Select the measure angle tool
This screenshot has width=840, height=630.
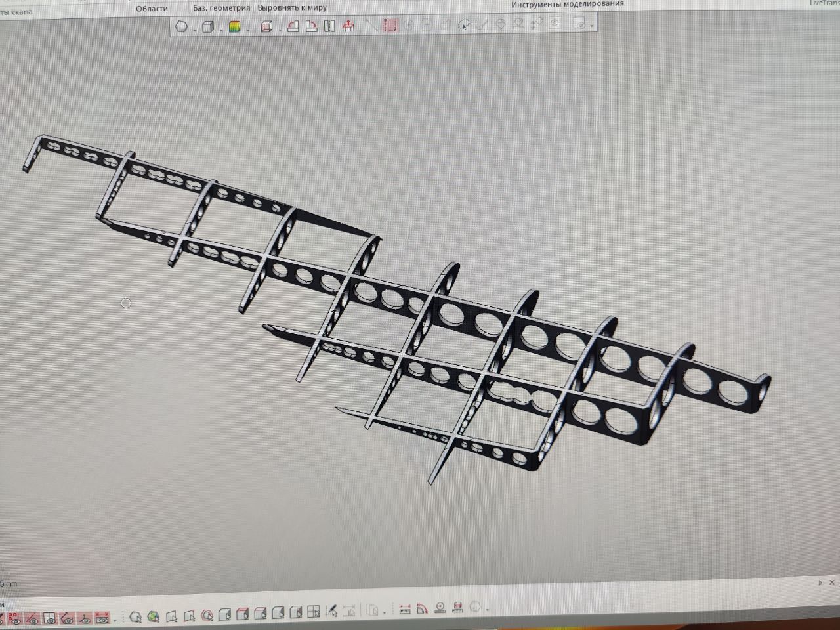[x=422, y=608]
